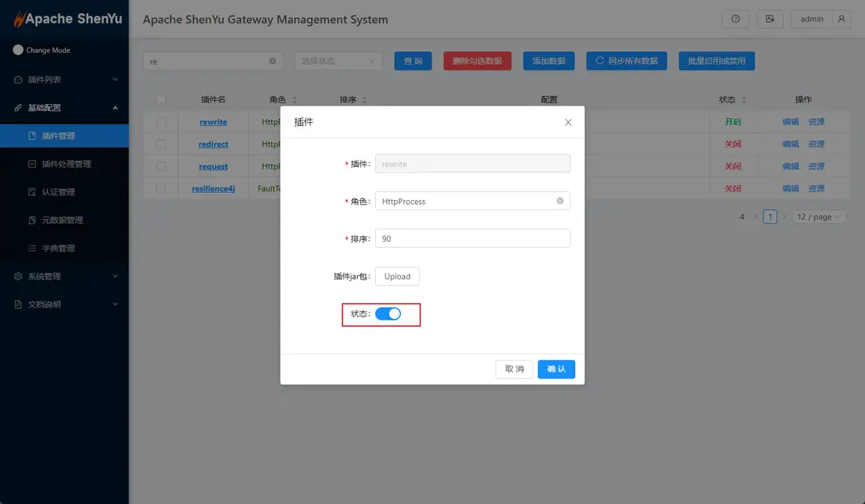Open the request plugin link
This screenshot has height=504, width=865.
(x=213, y=166)
